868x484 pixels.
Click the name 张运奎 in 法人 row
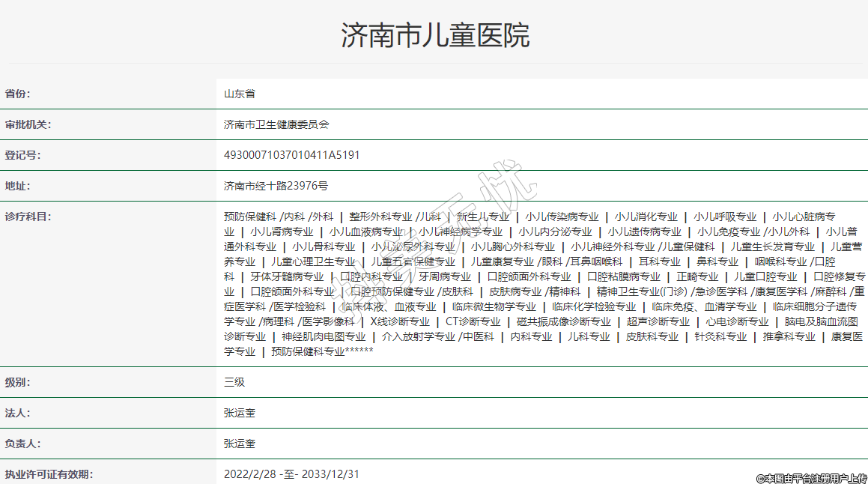pyautogui.click(x=240, y=413)
